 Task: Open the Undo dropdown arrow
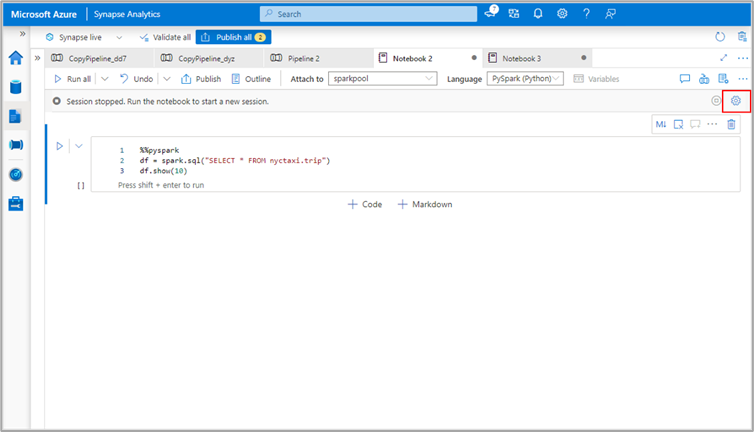coord(166,79)
